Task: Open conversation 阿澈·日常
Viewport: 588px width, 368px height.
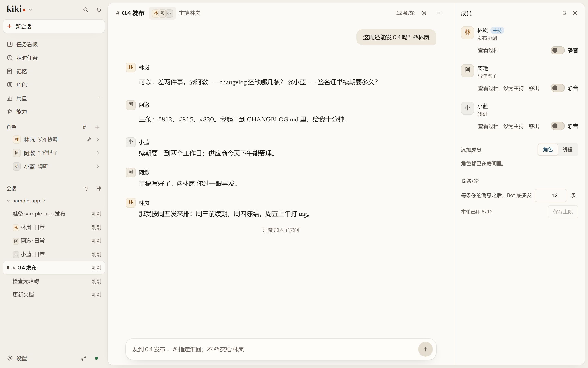Action: tap(54, 241)
